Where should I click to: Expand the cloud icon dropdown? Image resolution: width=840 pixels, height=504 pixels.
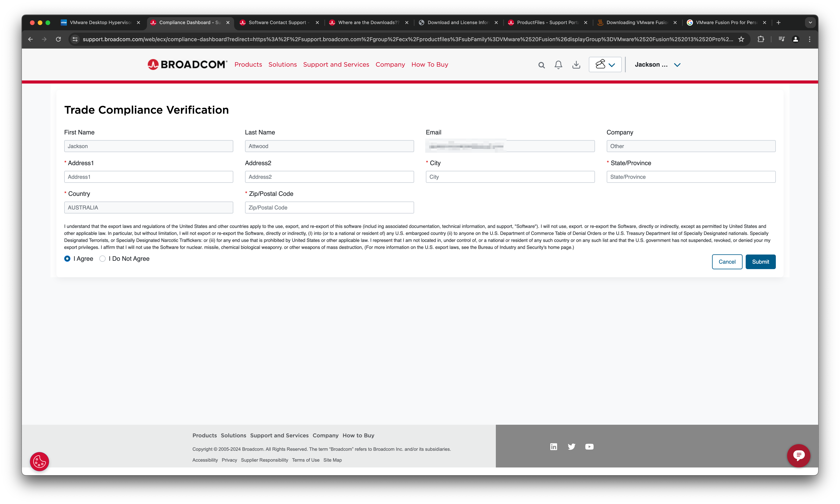pos(605,65)
